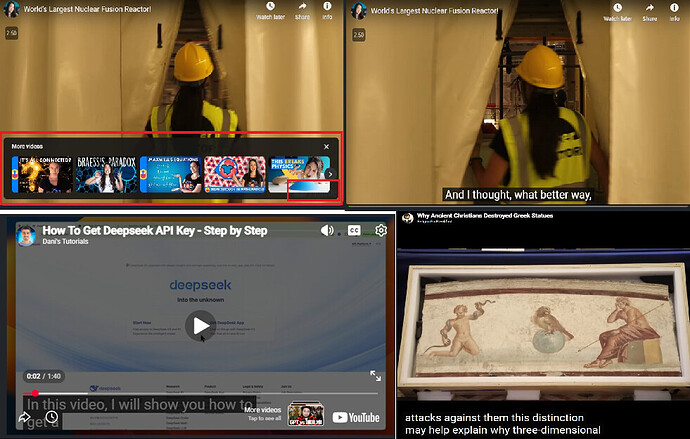Screen dimensions: 690x439
Task: Click Watch later clock in the Deepseek player
Action: click(x=52, y=417)
